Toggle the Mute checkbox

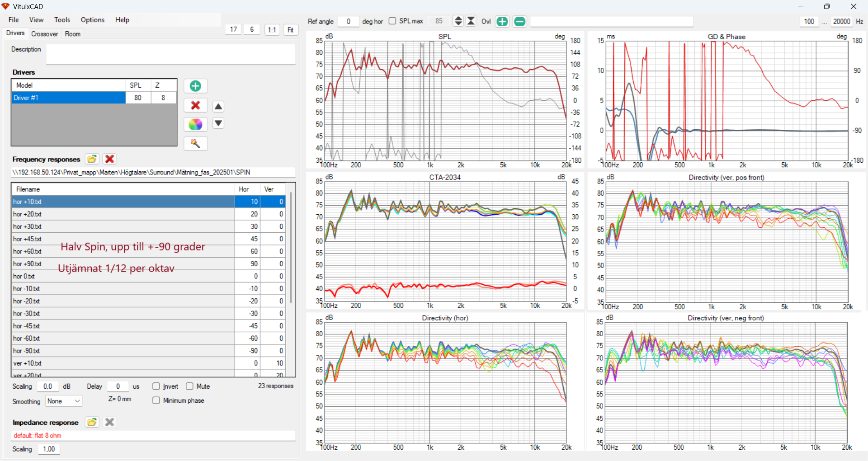click(x=190, y=386)
